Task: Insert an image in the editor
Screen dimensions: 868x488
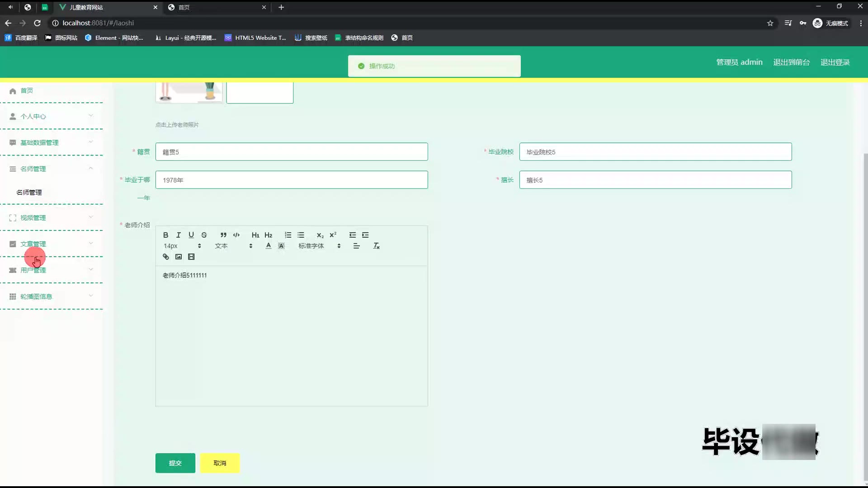Action: coord(178,257)
